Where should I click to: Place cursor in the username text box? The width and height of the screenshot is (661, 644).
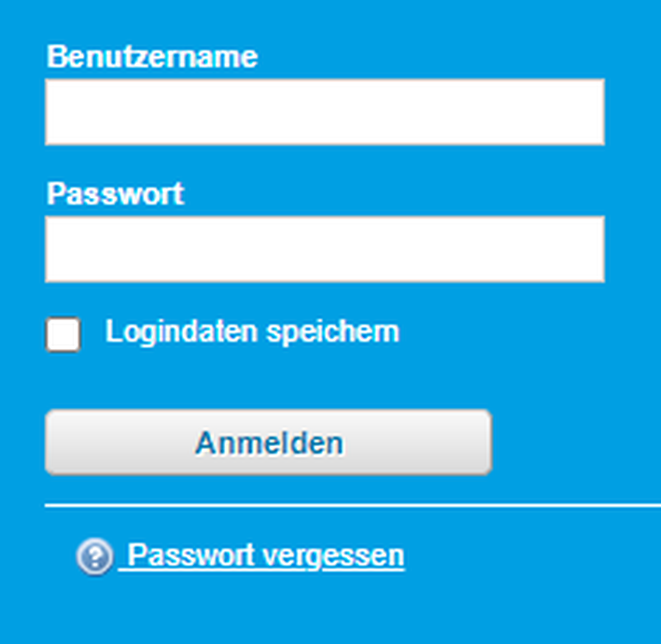tap(325, 112)
